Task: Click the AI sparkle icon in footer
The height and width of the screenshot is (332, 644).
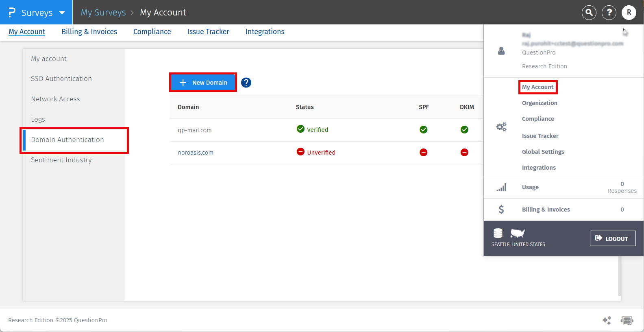Action: (607, 320)
